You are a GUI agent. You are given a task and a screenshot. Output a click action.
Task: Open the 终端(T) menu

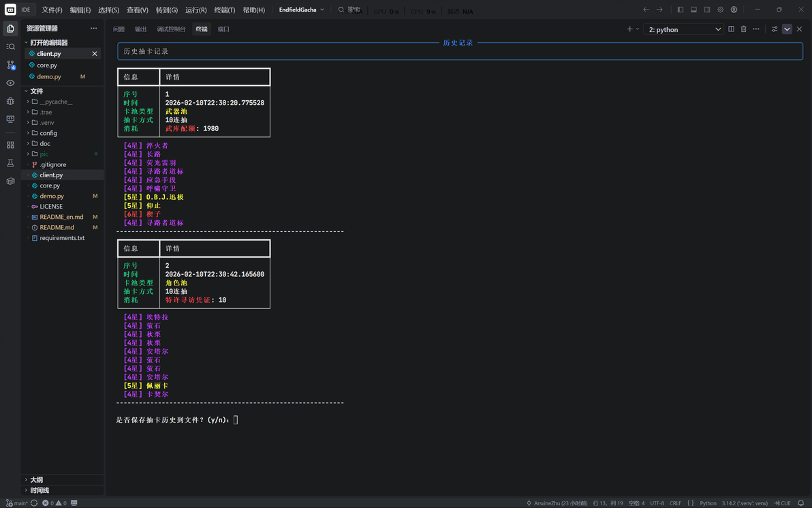pos(224,10)
